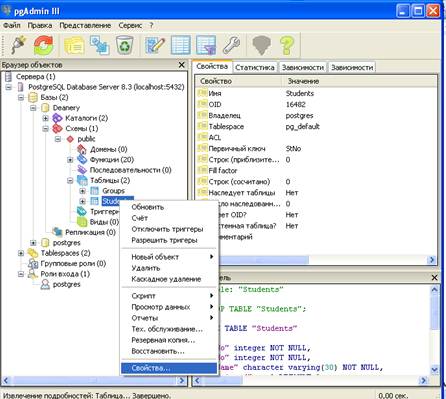Open the Maintenance wrench icon
Viewport: 446px width, 399px height.
click(232, 45)
